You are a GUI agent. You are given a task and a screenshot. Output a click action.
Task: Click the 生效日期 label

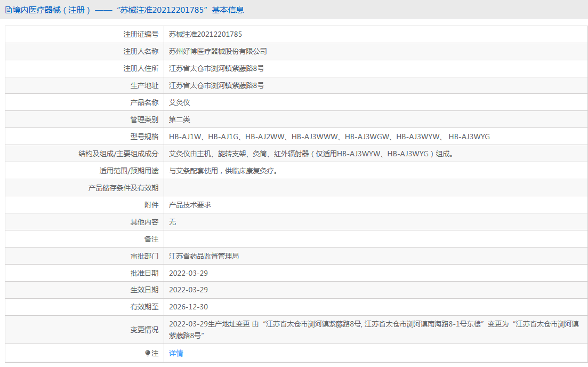pos(144,290)
